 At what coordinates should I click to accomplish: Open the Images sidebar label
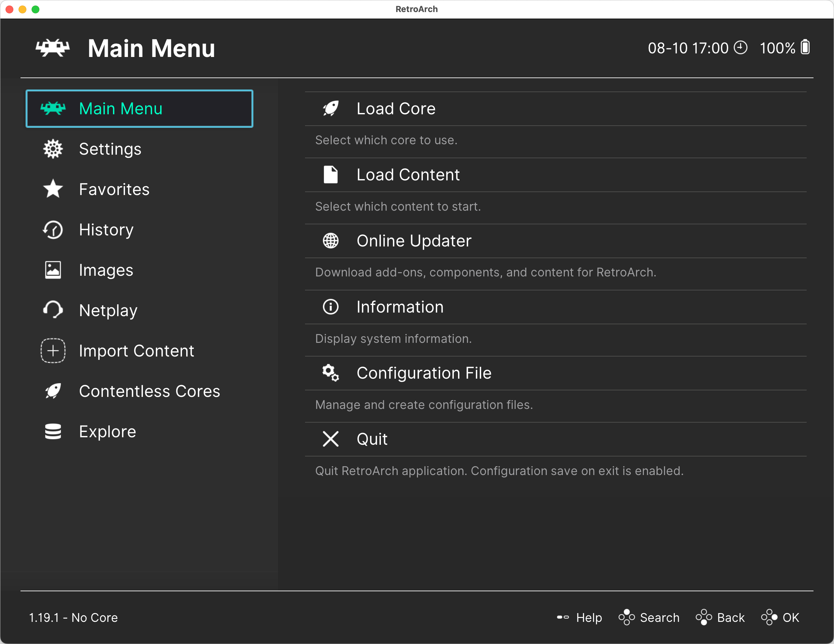pyautogui.click(x=106, y=271)
